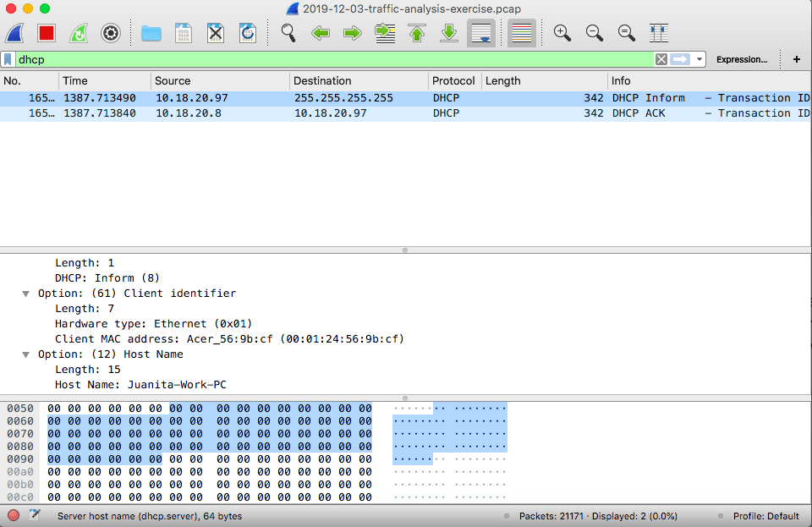Select the Length: 15 line
This screenshot has height=527, width=812.
(88, 370)
